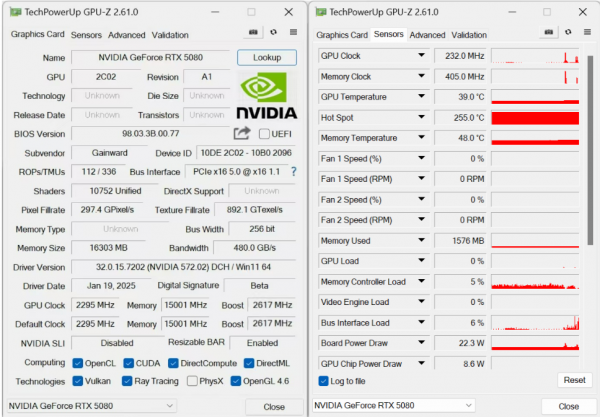
Task: Switch to Validation tab in right window
Action: [x=469, y=35]
